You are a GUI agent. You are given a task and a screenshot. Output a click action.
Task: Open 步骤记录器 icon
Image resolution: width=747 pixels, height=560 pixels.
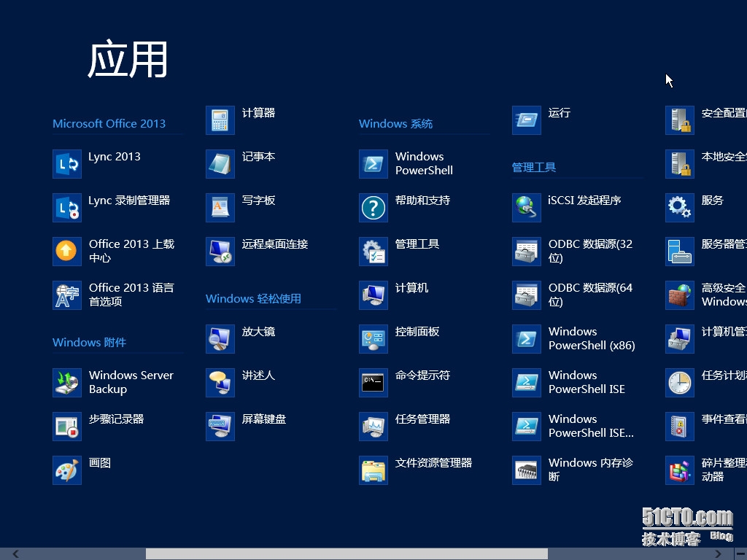pos(66,427)
